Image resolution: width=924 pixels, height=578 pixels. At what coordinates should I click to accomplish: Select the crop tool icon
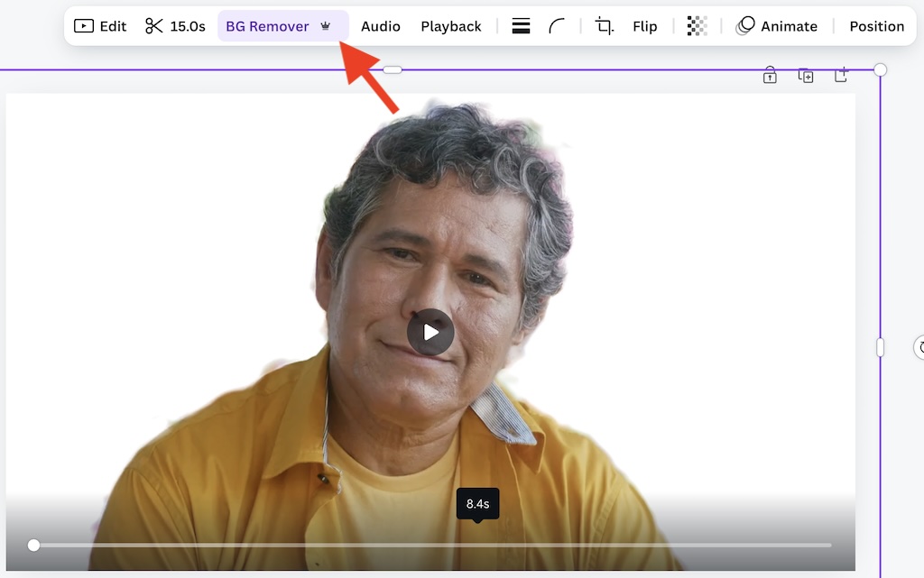[604, 26]
